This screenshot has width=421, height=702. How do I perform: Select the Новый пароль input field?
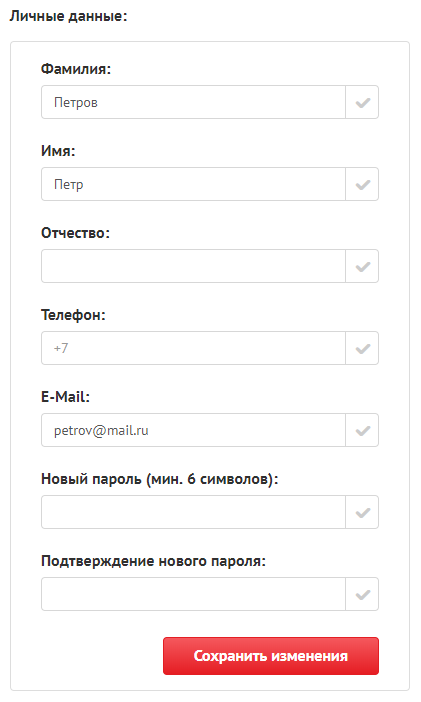[193, 512]
